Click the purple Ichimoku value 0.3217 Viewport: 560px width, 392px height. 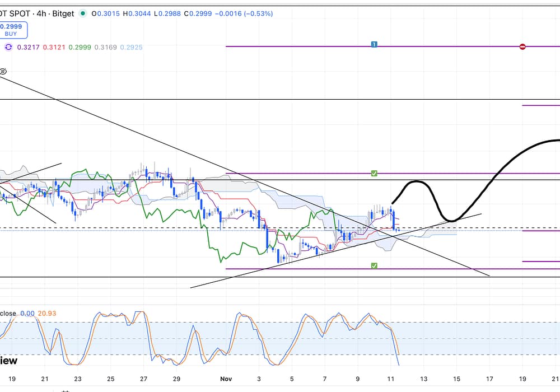(x=28, y=48)
